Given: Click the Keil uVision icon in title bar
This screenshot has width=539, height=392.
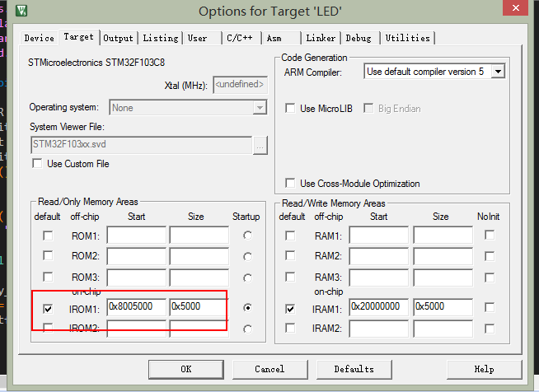Looking at the screenshot, I should [x=21, y=11].
